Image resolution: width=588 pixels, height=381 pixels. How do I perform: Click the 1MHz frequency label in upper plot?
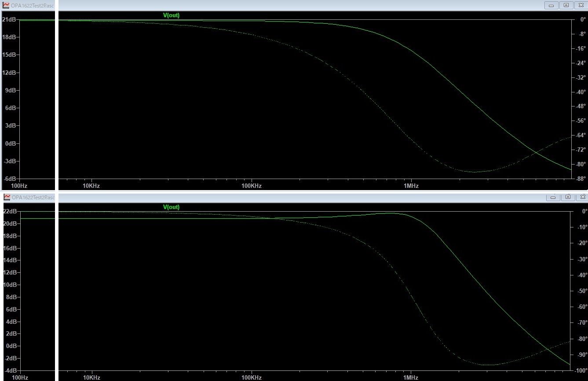[411, 186]
